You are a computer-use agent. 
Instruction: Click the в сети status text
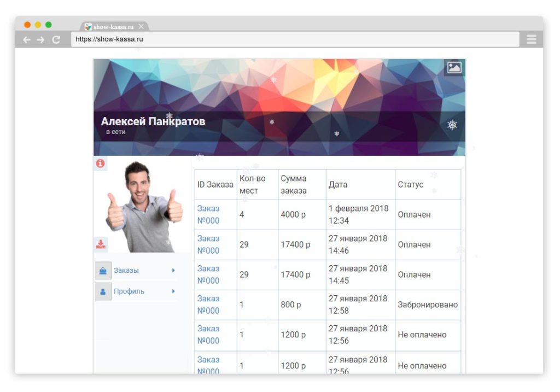coord(115,132)
